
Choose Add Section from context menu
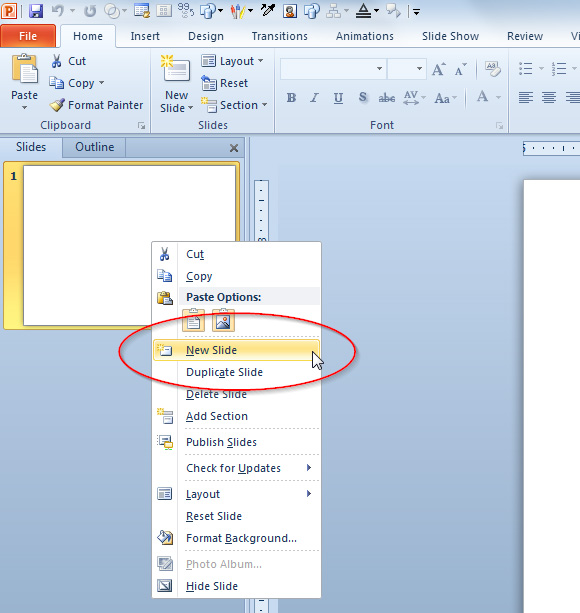coord(237,416)
